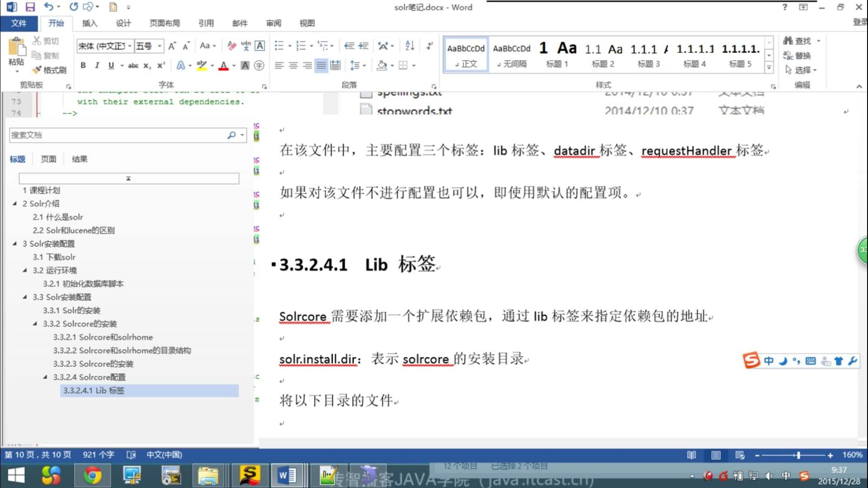Click the increase indent icon
Screen dimensions: 868x488
click(363, 46)
